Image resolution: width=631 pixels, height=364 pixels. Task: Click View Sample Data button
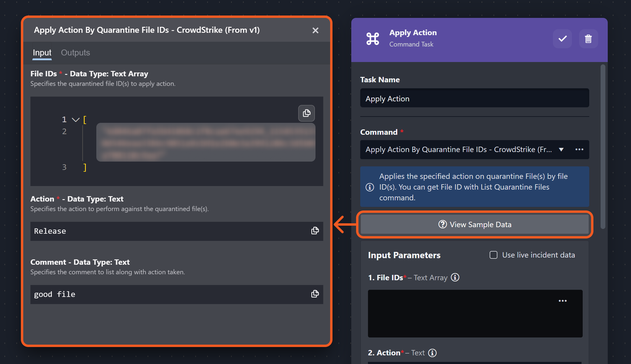tap(475, 224)
